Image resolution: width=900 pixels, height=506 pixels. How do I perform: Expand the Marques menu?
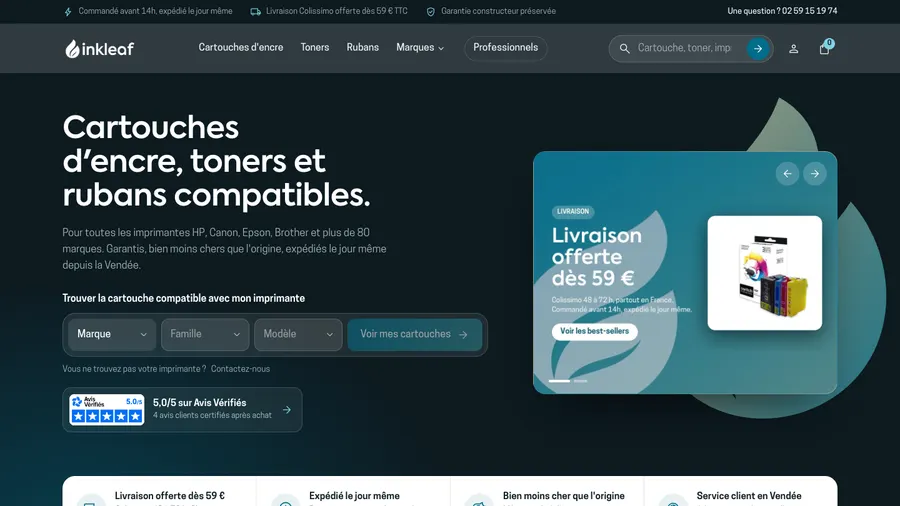[420, 48]
